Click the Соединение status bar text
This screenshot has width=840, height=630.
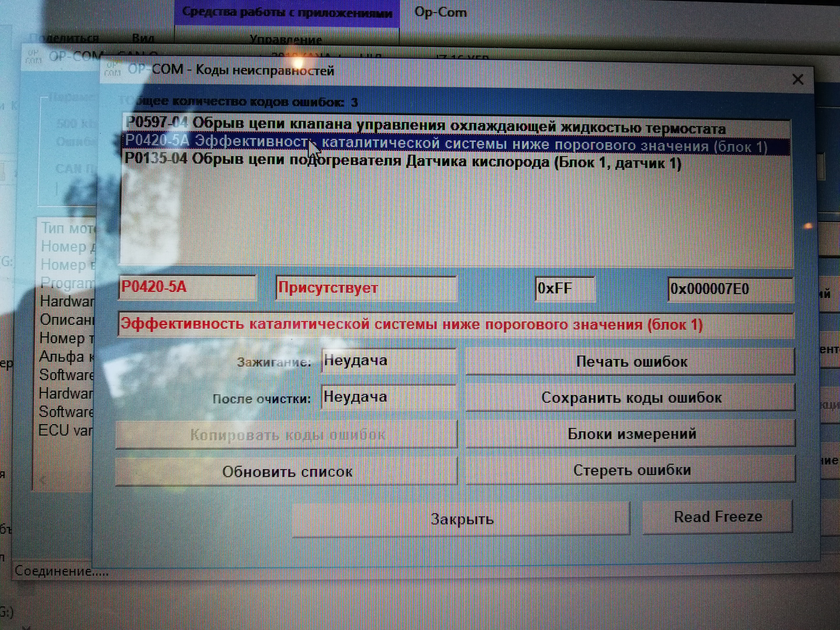point(62,570)
